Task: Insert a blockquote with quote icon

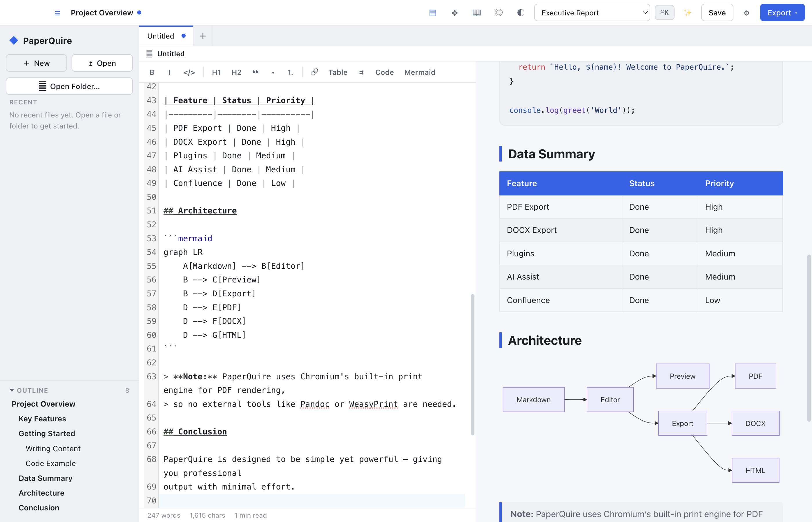Action: 255,72
